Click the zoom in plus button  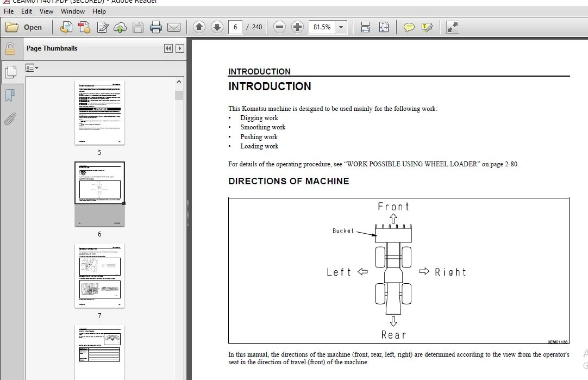point(297,27)
